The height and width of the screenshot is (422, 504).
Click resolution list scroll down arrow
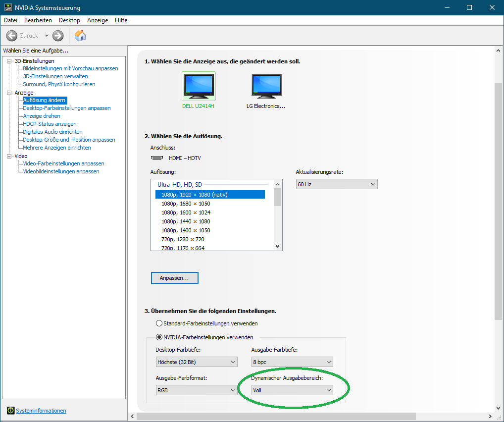(x=278, y=246)
